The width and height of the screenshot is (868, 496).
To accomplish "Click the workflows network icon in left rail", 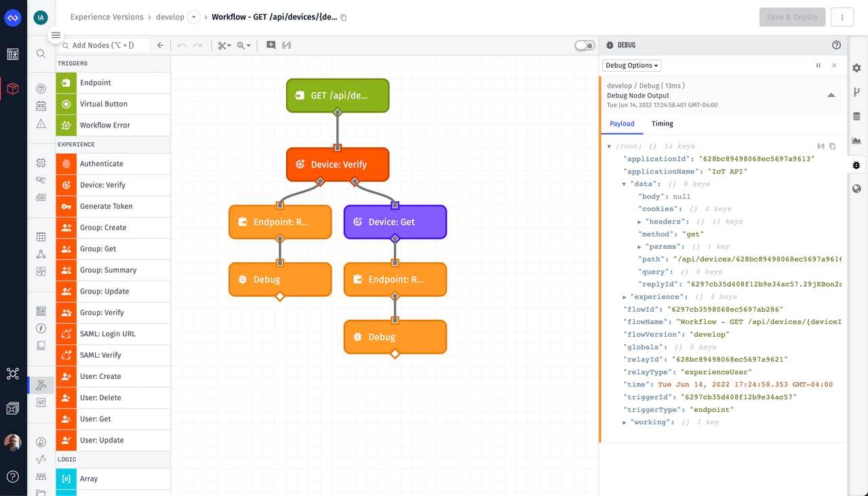I will coord(13,373).
